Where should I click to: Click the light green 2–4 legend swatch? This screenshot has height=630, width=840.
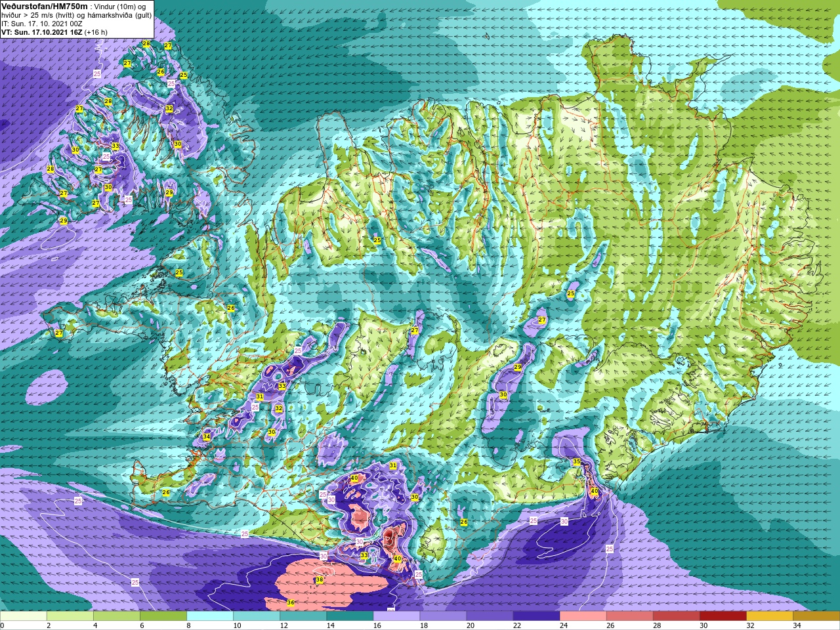[70, 616]
